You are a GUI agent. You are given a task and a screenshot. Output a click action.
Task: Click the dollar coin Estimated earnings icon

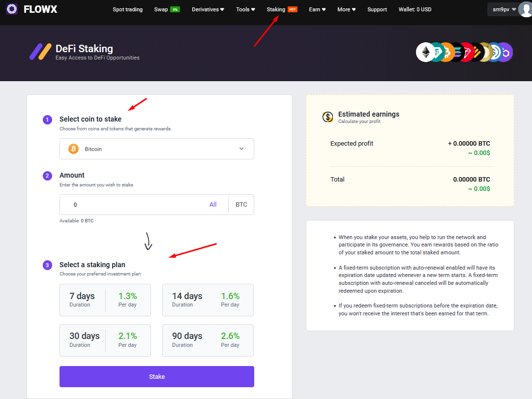pyautogui.click(x=328, y=117)
